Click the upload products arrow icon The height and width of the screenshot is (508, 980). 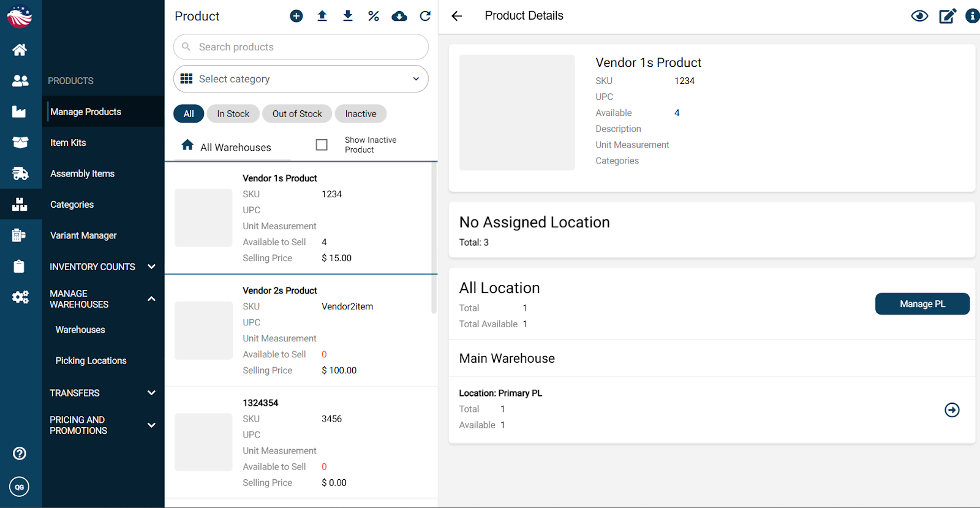click(322, 16)
